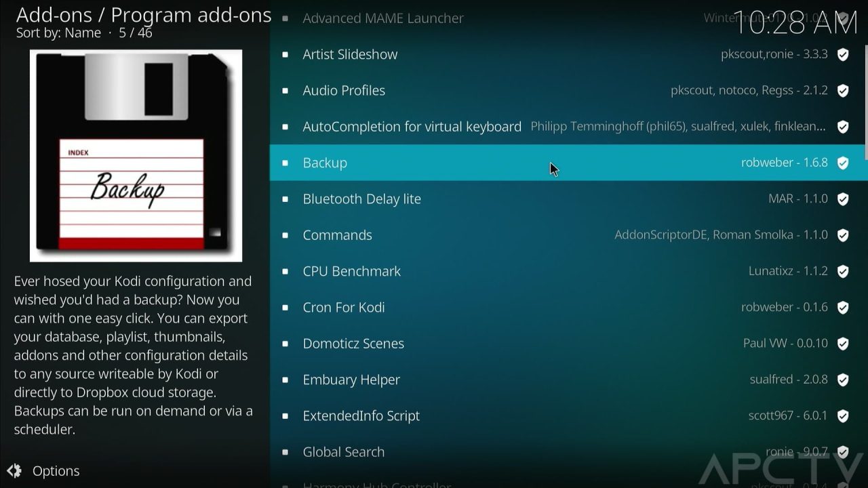Click author text Lunatixz - 1.1.2
The width and height of the screenshot is (868, 488).
(x=788, y=271)
